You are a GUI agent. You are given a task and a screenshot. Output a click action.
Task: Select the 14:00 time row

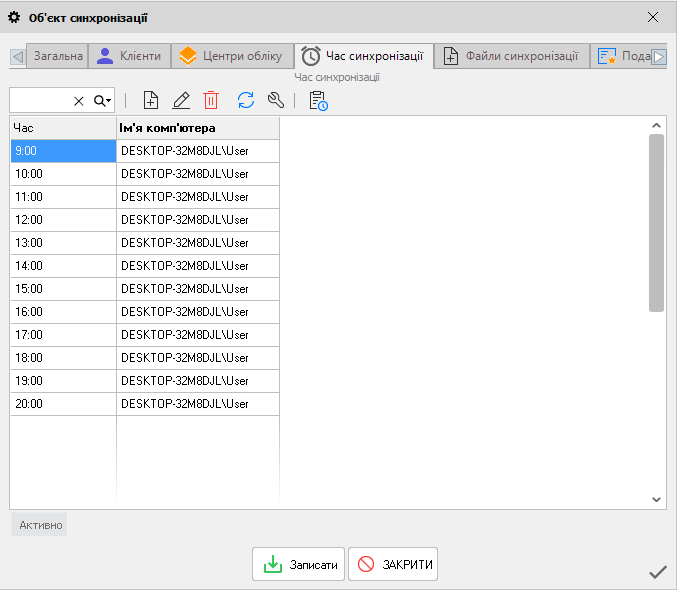[63, 266]
